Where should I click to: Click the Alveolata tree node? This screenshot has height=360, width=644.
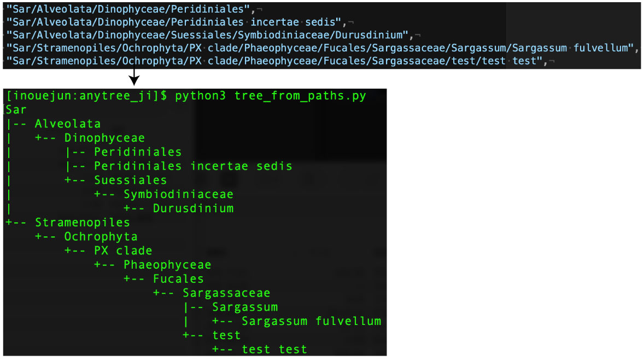pos(68,124)
